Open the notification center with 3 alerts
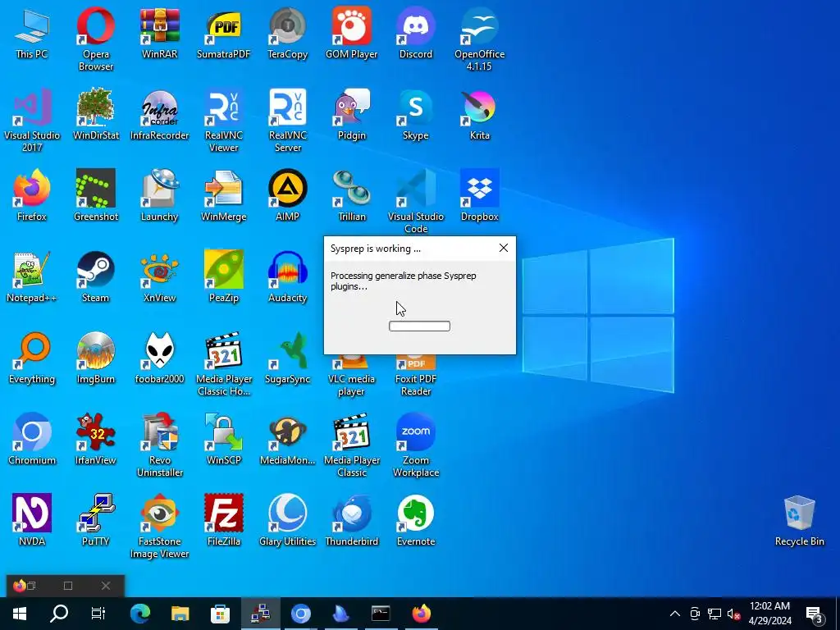 click(815, 615)
